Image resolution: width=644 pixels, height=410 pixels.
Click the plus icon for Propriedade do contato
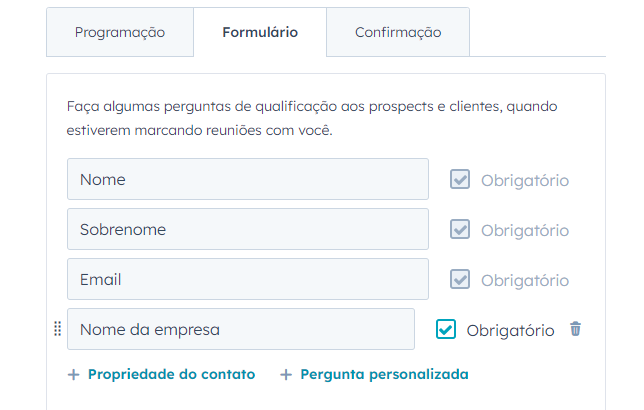[x=73, y=375]
